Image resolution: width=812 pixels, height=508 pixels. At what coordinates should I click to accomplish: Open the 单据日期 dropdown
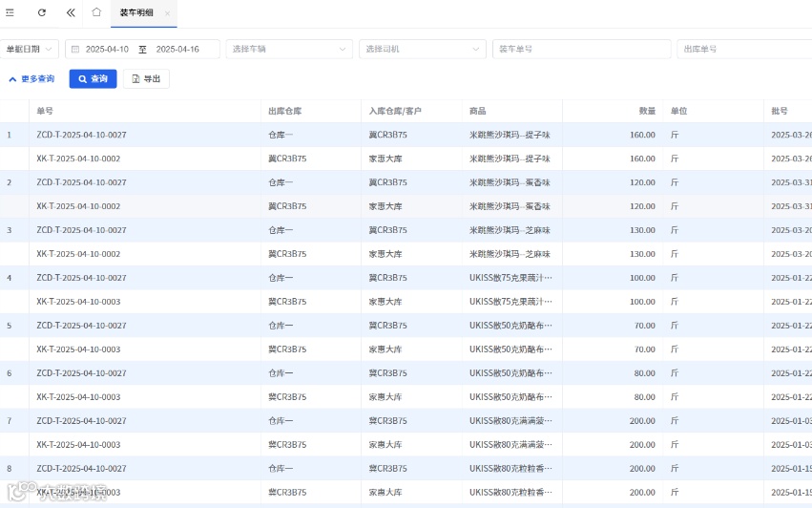click(x=30, y=50)
